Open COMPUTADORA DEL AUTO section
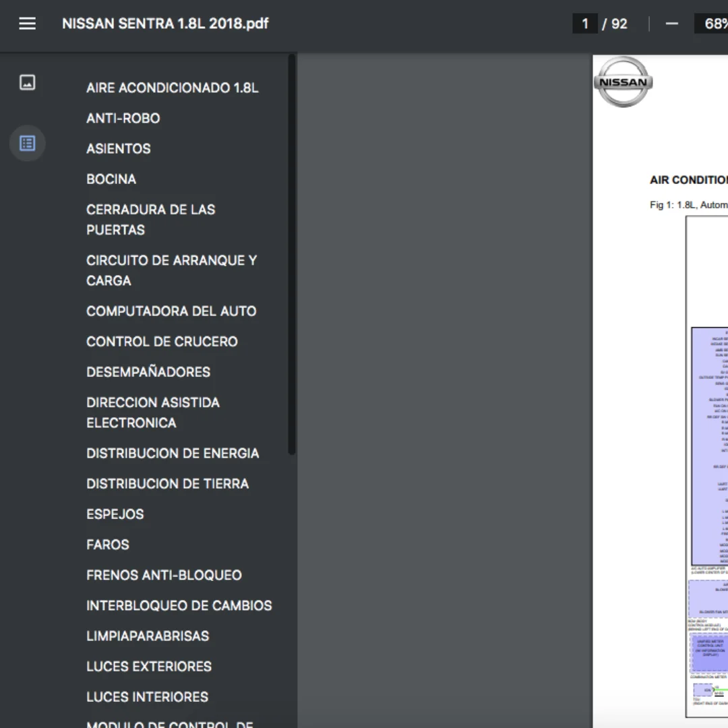The width and height of the screenshot is (728, 728). coord(171,311)
